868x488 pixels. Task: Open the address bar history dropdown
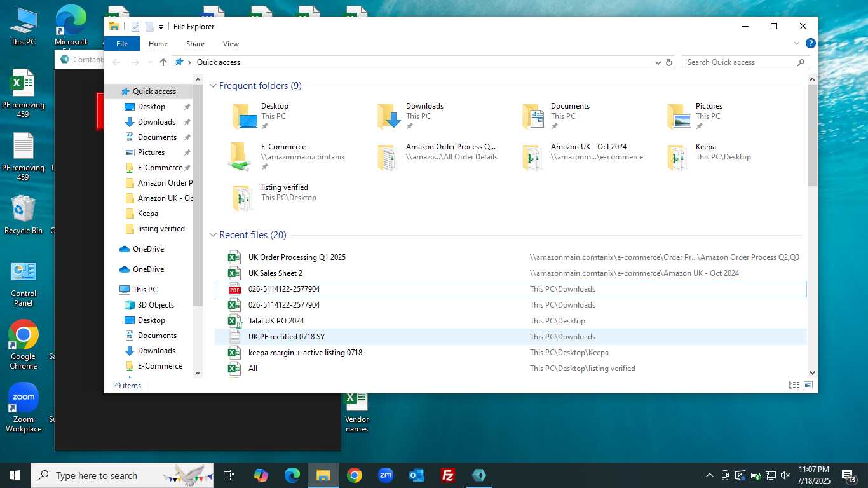[x=658, y=62]
